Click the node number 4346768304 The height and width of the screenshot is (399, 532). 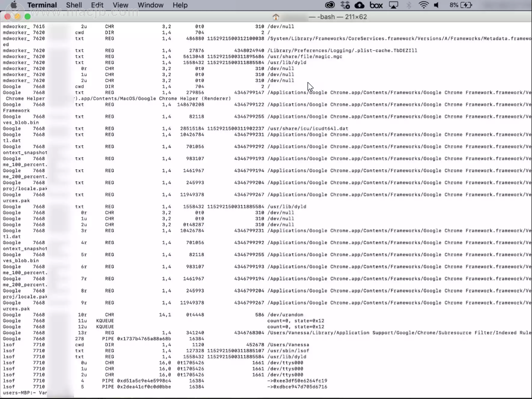(249, 333)
